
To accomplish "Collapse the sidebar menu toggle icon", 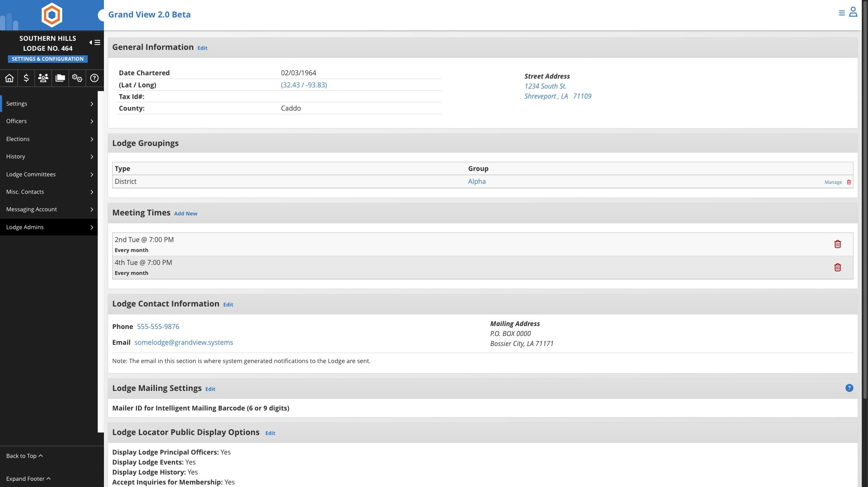I will coord(95,42).
